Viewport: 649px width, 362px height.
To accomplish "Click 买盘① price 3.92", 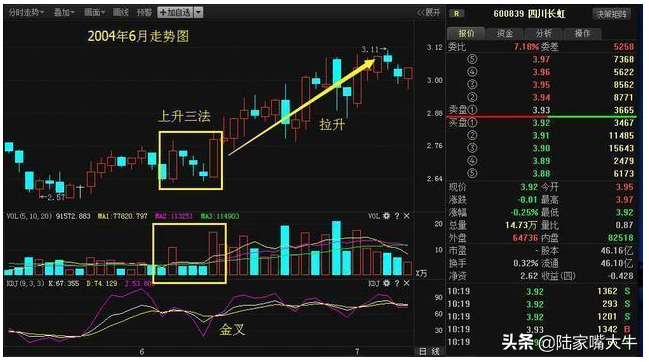I will click(541, 123).
